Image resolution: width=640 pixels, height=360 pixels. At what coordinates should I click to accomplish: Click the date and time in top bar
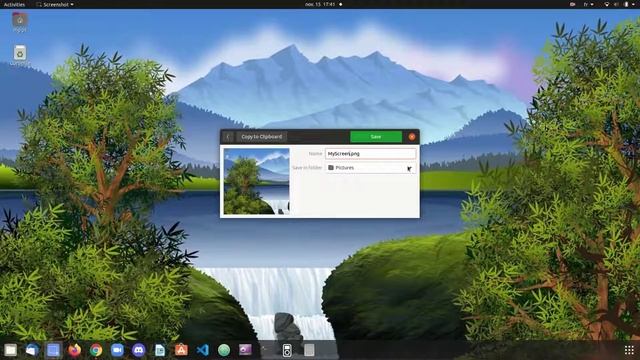point(320,4)
